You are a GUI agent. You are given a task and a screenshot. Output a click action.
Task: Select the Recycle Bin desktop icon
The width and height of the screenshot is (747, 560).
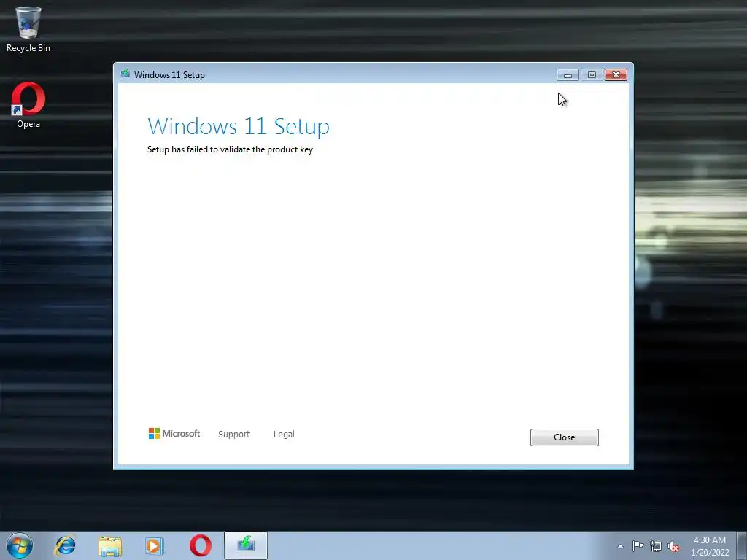click(x=28, y=29)
